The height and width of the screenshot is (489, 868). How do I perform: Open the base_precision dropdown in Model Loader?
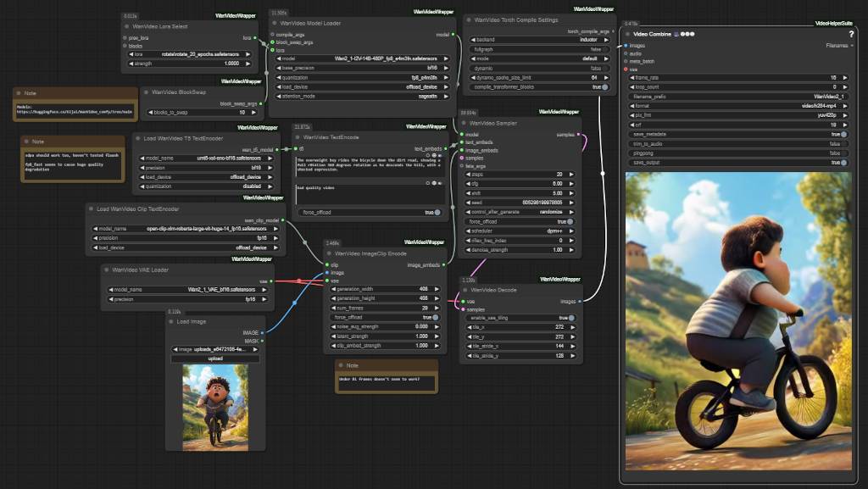tap(362, 68)
